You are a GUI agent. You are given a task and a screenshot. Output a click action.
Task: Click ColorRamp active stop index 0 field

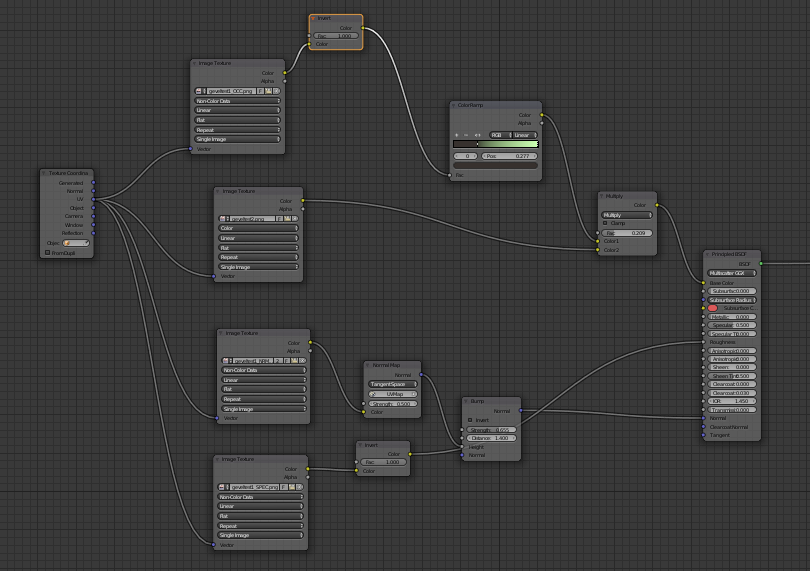(465, 156)
